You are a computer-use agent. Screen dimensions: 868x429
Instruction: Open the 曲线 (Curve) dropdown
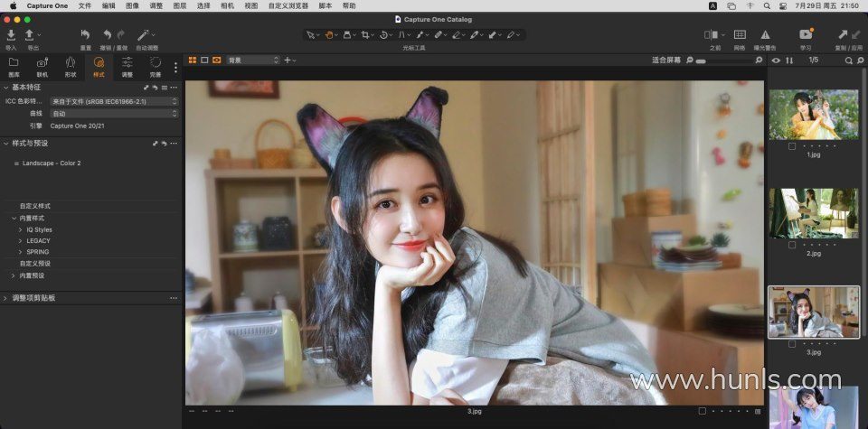tap(114, 113)
